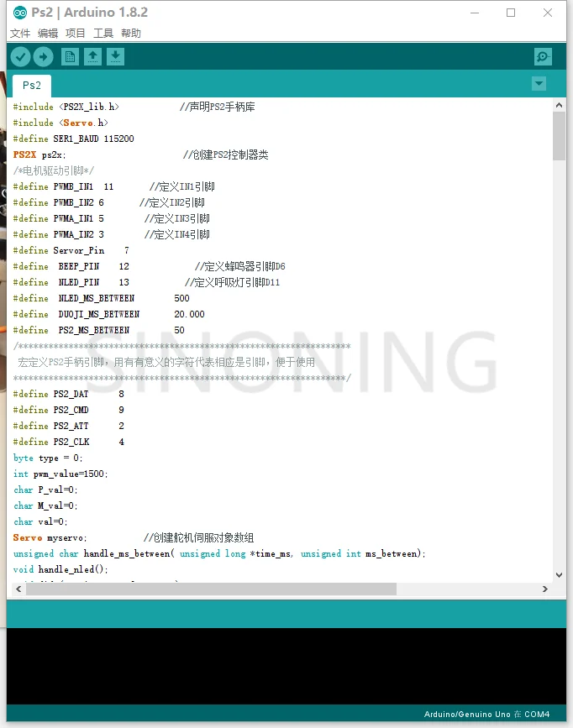Click the '#define PS2_CMD 9' line
This screenshot has width=573, height=728.
pos(69,410)
